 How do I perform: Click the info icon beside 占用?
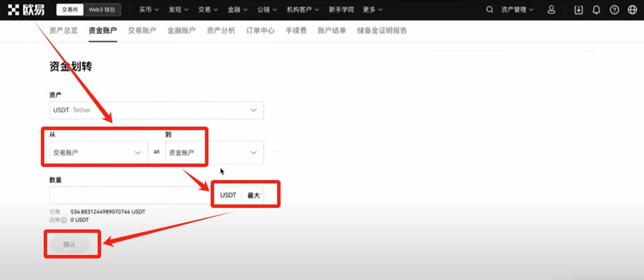(x=64, y=219)
